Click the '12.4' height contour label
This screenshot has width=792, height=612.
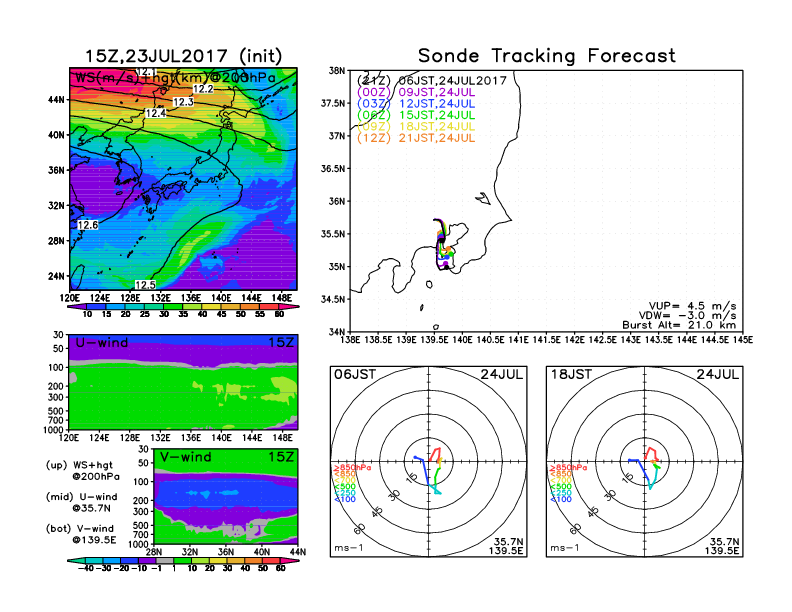(x=156, y=113)
